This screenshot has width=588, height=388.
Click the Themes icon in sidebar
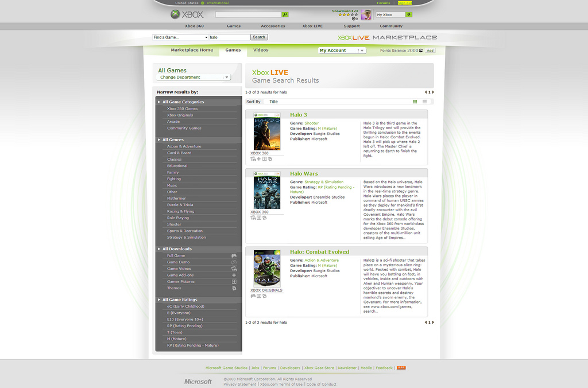point(234,288)
